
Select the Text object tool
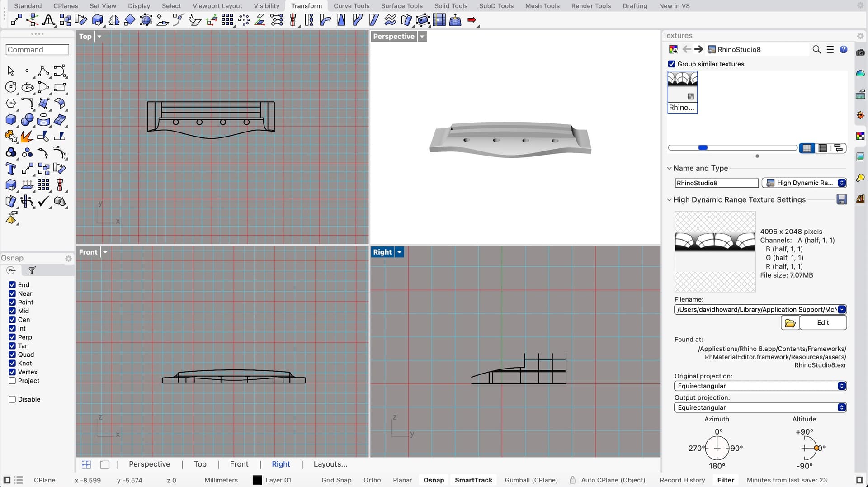[10, 169]
